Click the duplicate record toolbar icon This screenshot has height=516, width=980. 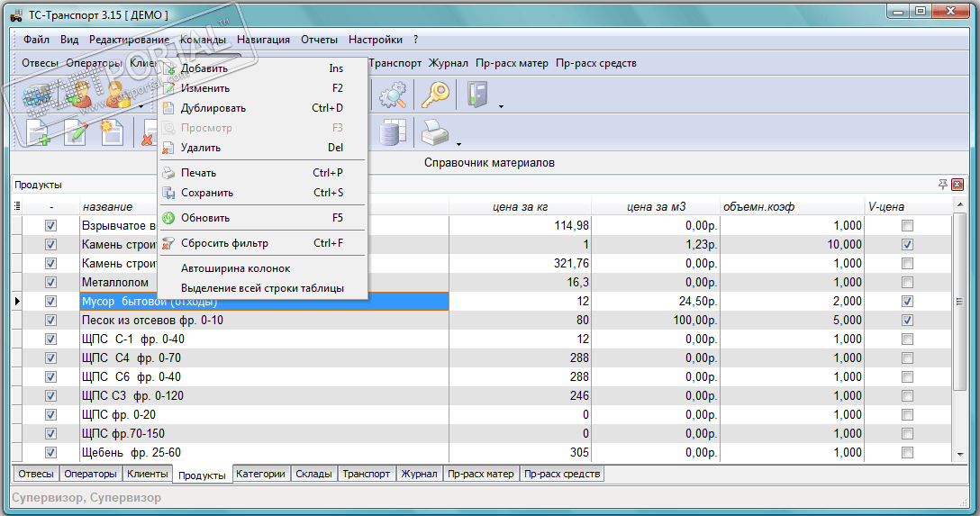coord(113,132)
